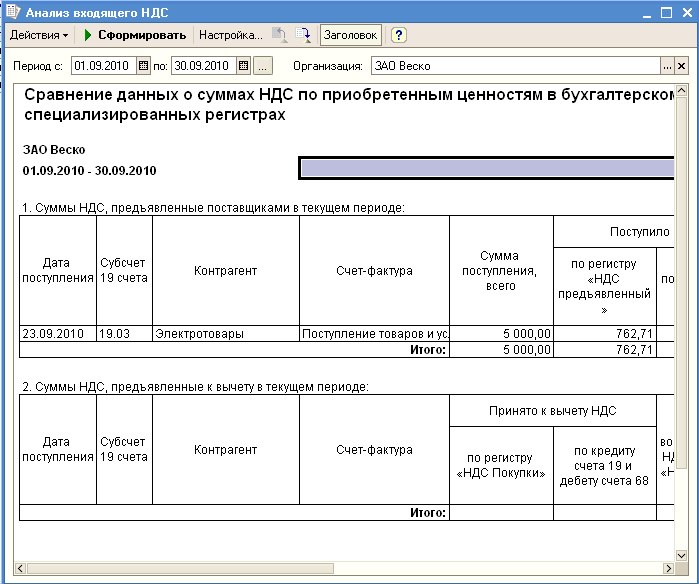Select the 762,71 cell in Электротовары row
This screenshot has width=699, height=584.
[605, 333]
